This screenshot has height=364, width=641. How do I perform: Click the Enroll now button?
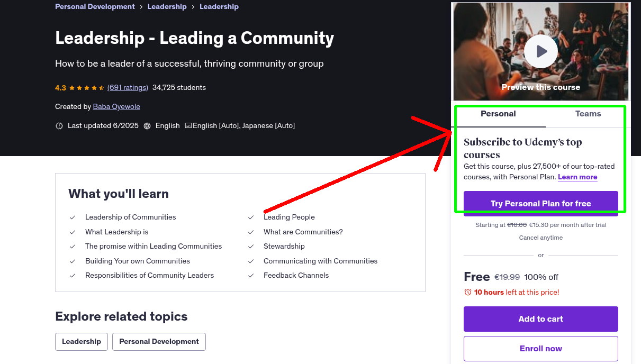[x=541, y=349]
